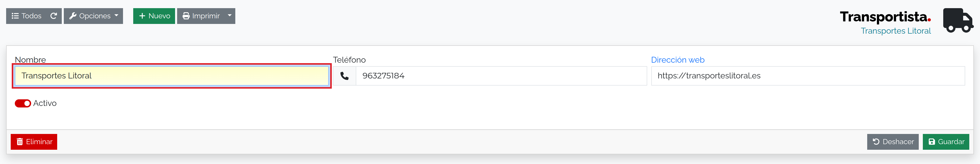This screenshot has width=980, height=164.
Task: Click the printer icon in Imprimir
Action: point(186,16)
